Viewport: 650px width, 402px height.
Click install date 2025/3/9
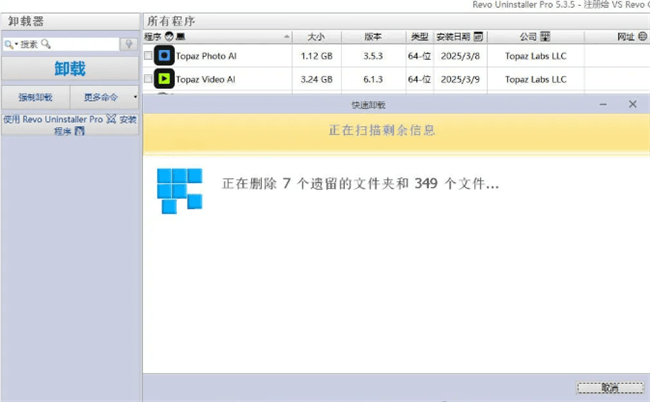(x=460, y=79)
